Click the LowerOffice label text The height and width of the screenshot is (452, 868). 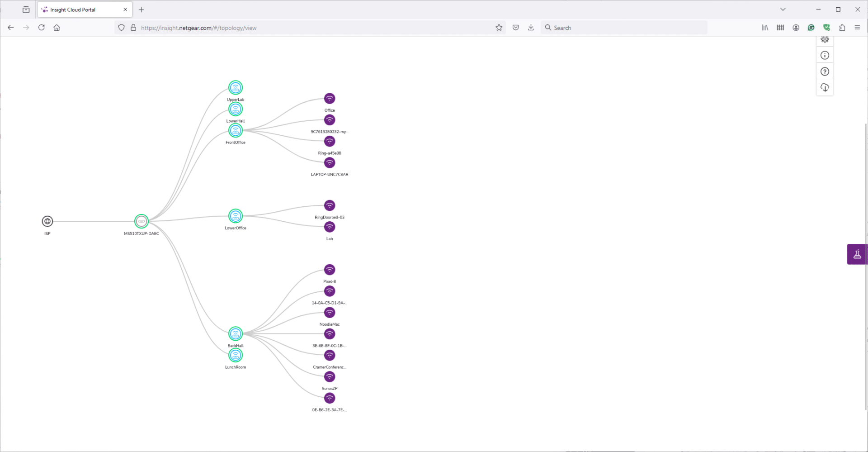[x=236, y=228]
